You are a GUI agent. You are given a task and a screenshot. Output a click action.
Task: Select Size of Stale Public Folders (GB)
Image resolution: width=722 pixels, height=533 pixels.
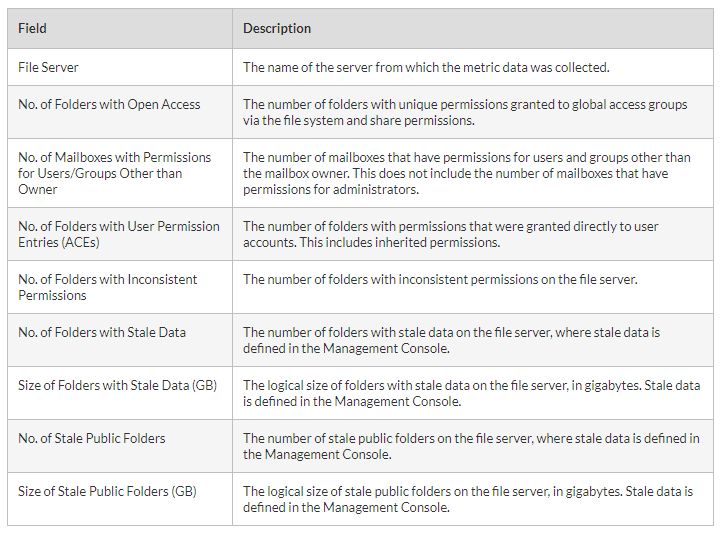107,491
